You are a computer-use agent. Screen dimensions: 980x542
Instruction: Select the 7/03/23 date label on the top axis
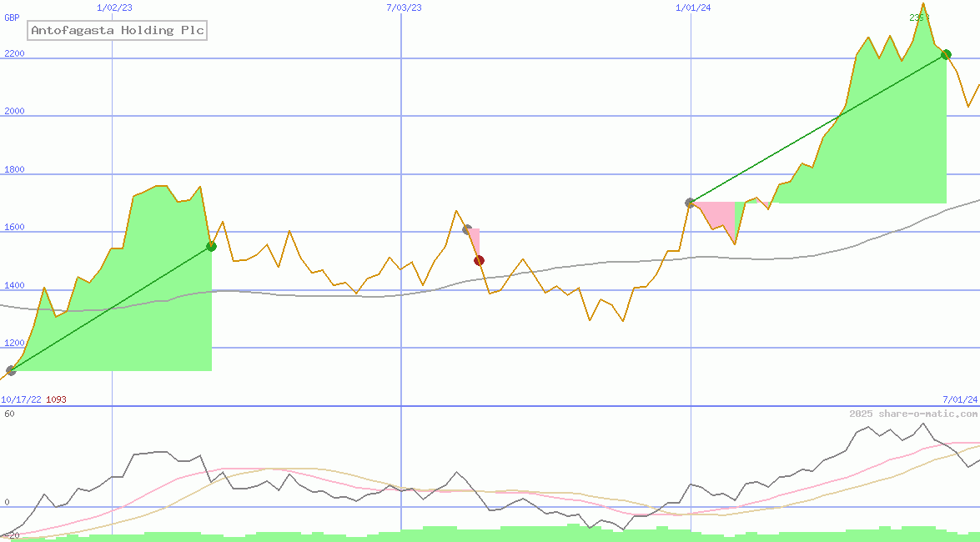[x=404, y=8]
